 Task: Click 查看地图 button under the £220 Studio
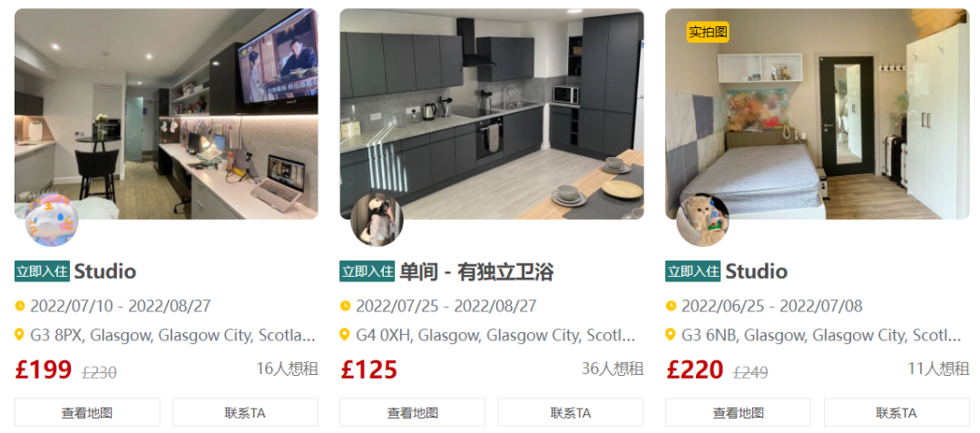pos(738,412)
